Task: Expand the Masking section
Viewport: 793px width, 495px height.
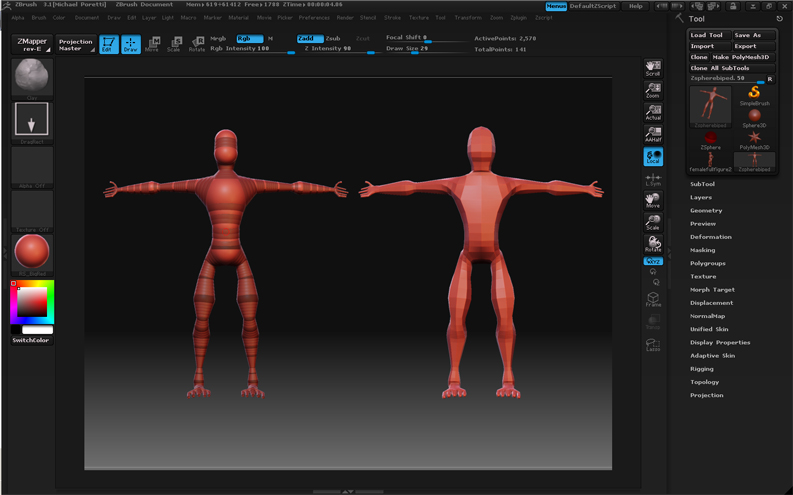Action: pyautogui.click(x=702, y=250)
